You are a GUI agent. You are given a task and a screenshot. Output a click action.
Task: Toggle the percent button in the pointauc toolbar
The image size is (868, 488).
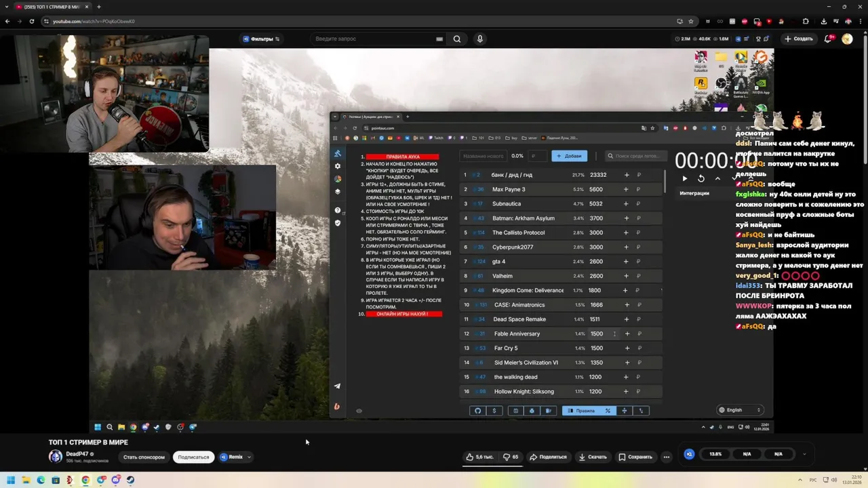pyautogui.click(x=608, y=411)
